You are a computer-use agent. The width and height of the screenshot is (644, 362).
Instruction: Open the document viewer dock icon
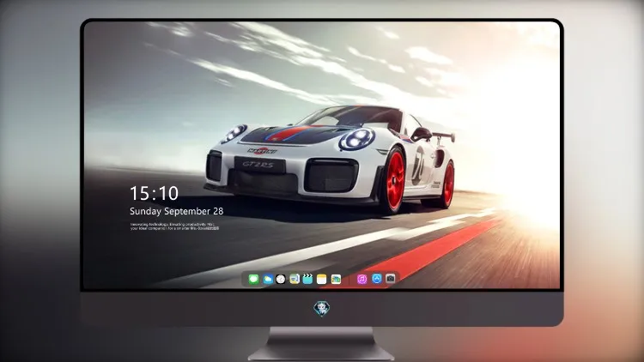click(295, 279)
